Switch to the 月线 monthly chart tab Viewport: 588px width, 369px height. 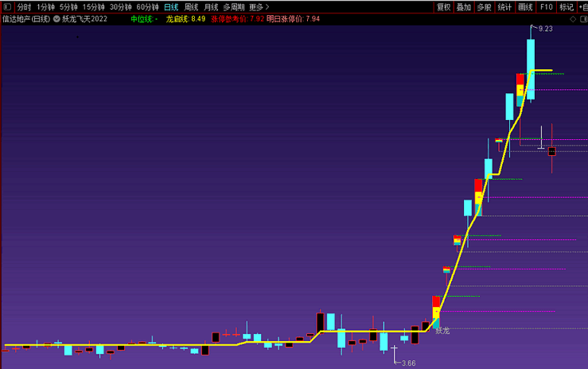point(211,7)
